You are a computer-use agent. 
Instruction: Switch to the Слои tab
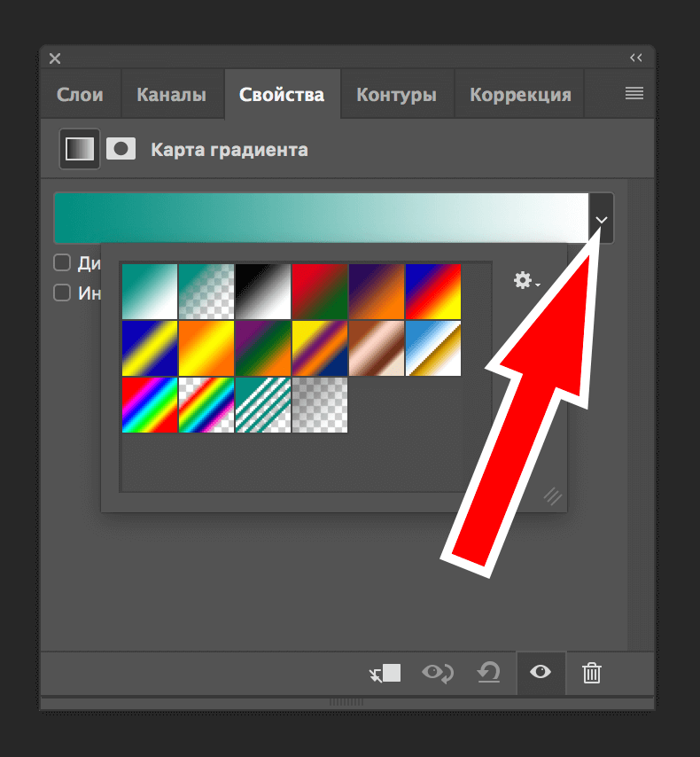point(80,95)
